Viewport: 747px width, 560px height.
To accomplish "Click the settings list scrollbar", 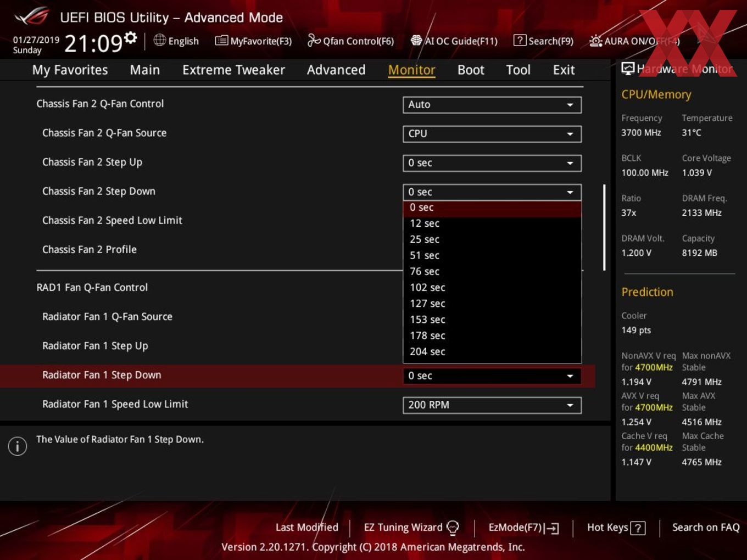I will (x=604, y=227).
